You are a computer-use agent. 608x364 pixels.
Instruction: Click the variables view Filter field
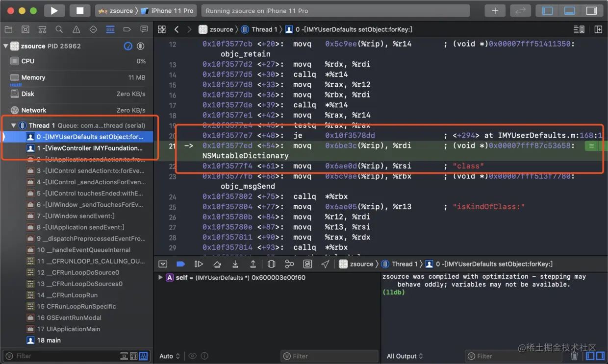329,356
